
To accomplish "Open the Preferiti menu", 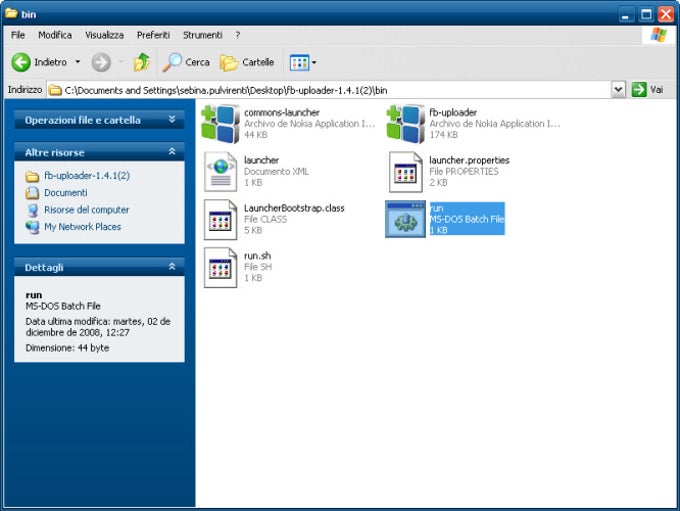I will pos(153,35).
